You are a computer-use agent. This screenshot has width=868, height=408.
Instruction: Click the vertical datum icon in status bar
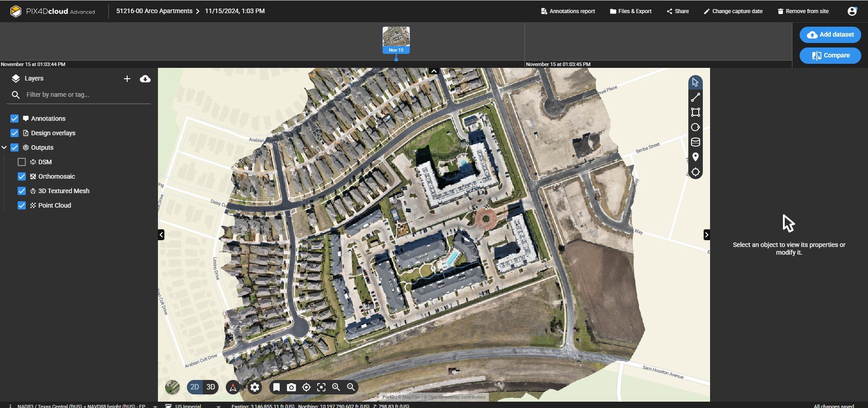click(10, 406)
